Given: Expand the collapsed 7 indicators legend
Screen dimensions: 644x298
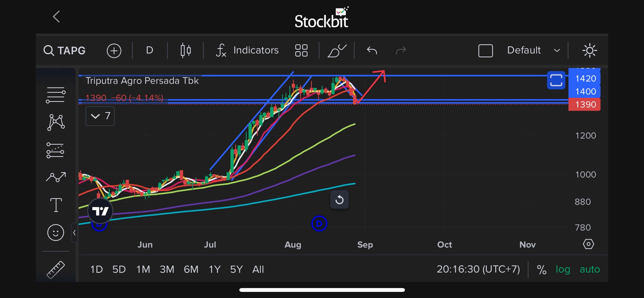Looking at the screenshot, I should pyautogui.click(x=100, y=116).
